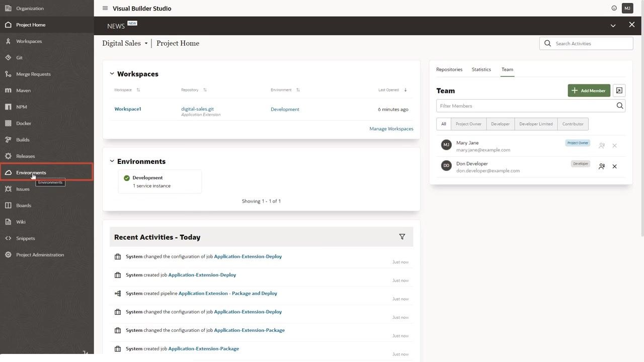644x362 pixels.
Task: Change role icon for Don Developer
Action: [601, 166]
